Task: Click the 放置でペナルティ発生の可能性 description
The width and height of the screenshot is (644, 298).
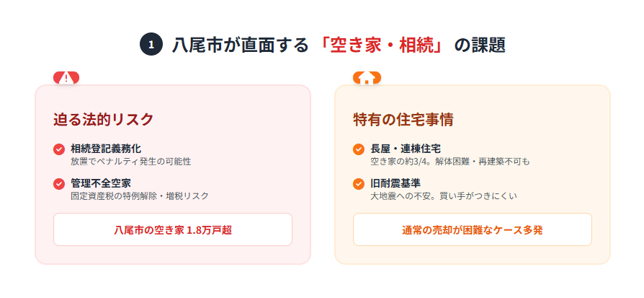Action: (x=130, y=162)
